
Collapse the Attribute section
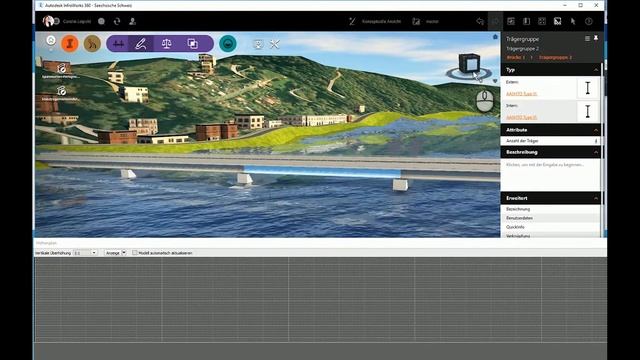(596, 130)
